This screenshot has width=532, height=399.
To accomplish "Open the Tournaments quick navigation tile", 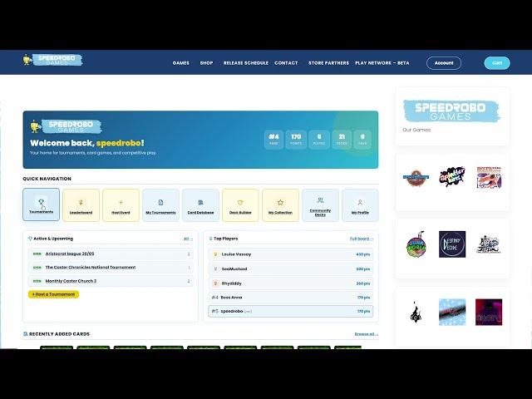I will coord(41,204).
